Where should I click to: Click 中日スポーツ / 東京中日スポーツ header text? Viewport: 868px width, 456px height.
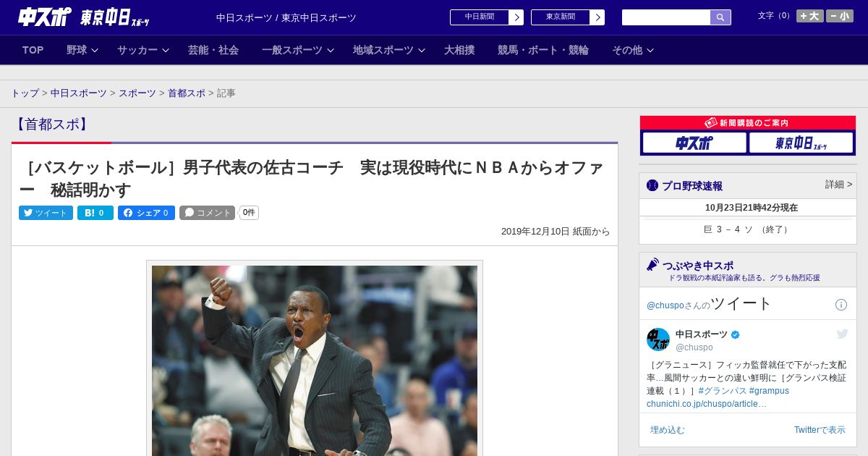[x=286, y=18]
